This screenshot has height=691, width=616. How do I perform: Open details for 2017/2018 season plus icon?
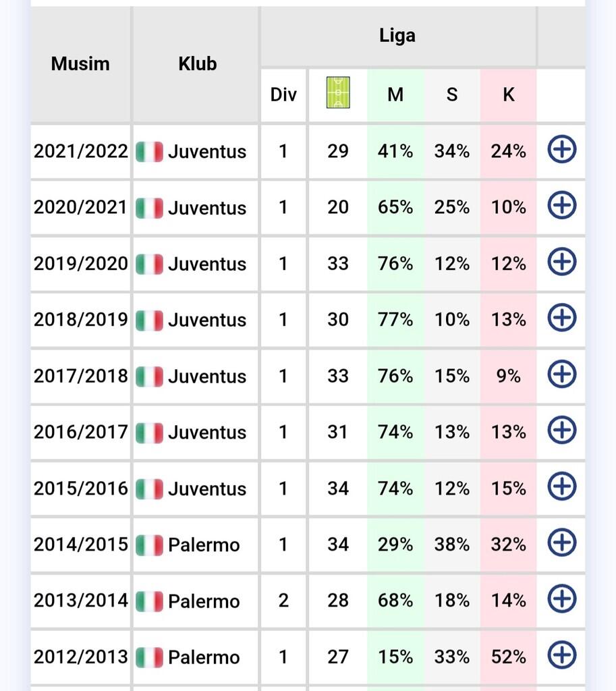561,375
